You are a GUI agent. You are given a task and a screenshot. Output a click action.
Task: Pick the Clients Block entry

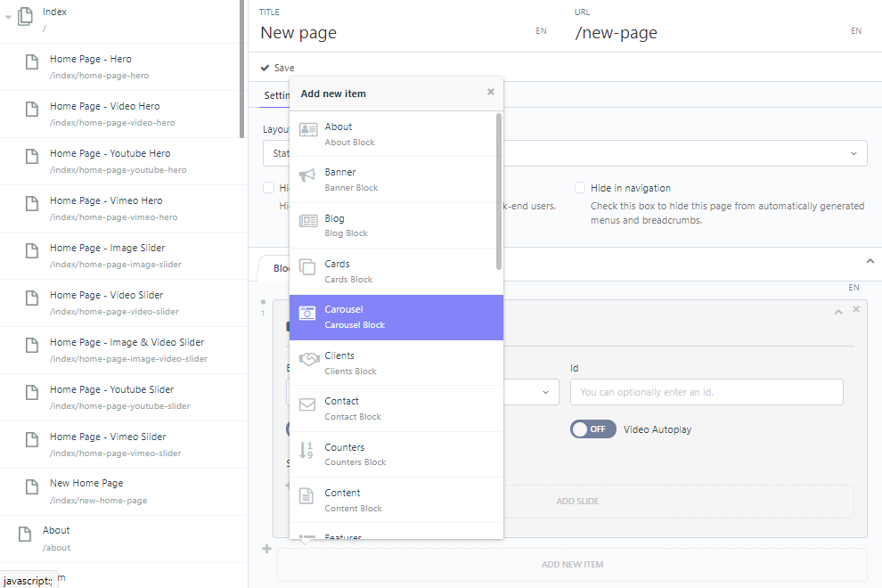point(396,363)
